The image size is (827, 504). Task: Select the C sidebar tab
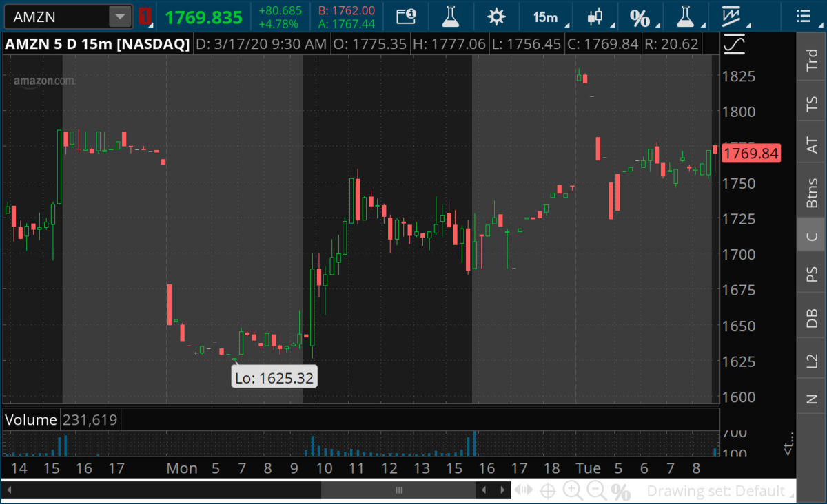(x=812, y=237)
